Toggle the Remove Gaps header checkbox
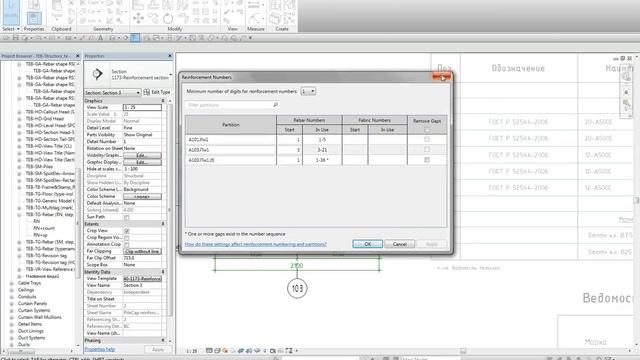Image resolution: width=640 pixels, height=360 pixels. [427, 130]
